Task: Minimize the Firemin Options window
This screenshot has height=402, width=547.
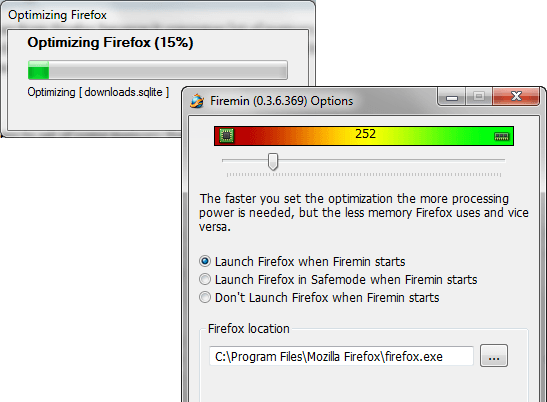Action: (452, 97)
